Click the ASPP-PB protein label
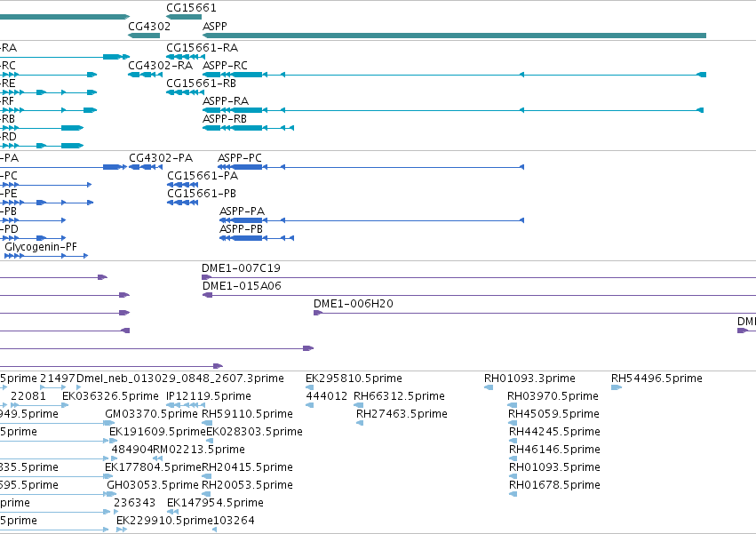 (x=241, y=229)
